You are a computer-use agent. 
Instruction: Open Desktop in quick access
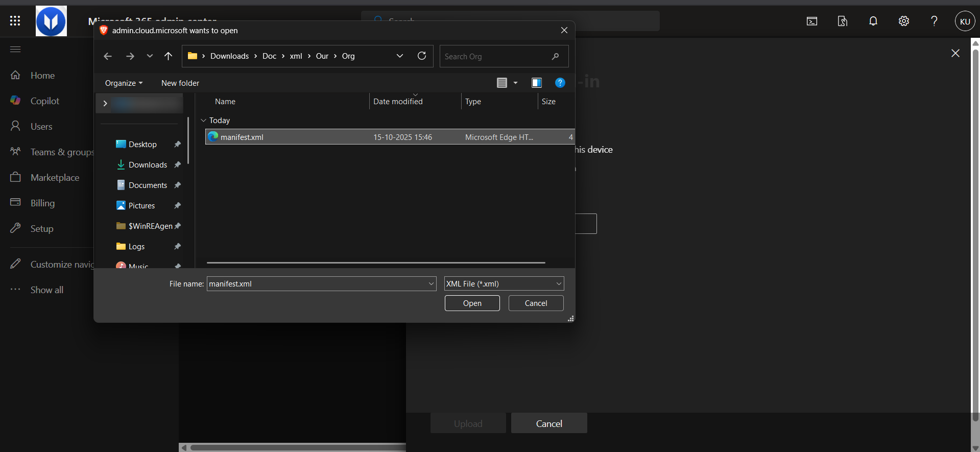[x=142, y=145]
